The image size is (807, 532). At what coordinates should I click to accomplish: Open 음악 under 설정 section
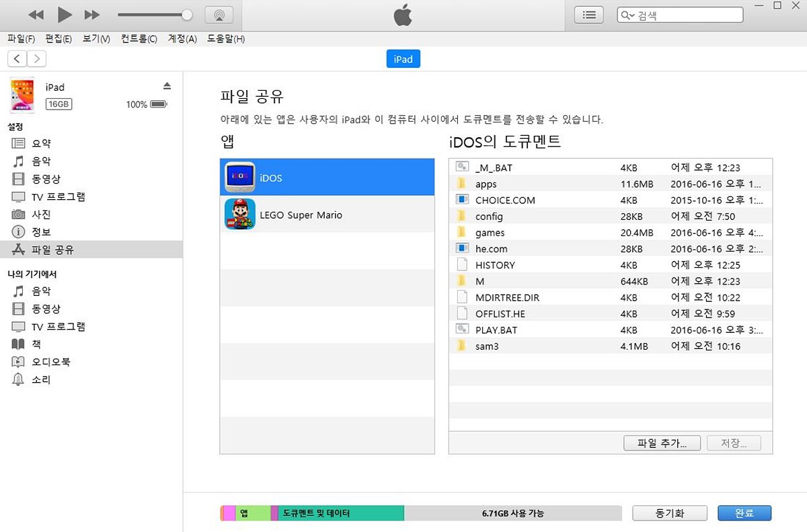click(91, 161)
